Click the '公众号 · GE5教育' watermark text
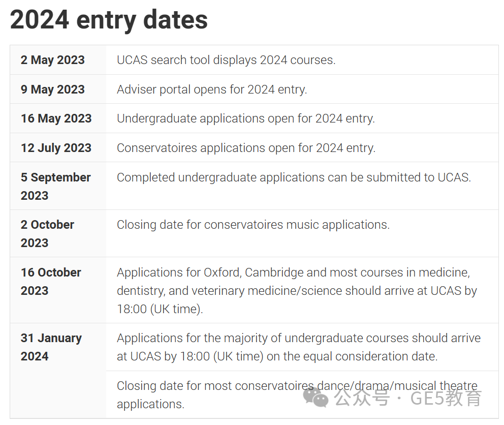 pyautogui.click(x=407, y=398)
